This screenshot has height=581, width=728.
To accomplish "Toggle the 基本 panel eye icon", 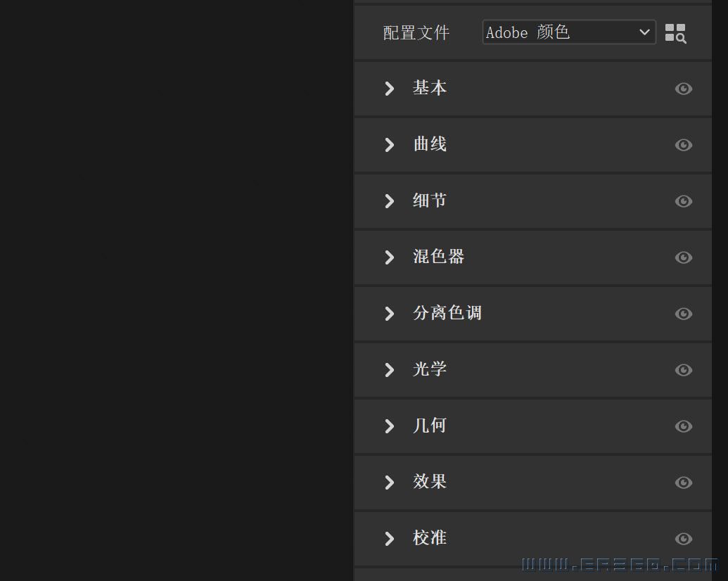I will point(683,89).
